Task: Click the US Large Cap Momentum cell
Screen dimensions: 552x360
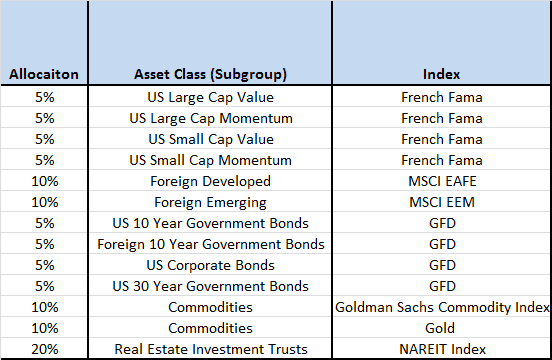Action: click(210, 118)
